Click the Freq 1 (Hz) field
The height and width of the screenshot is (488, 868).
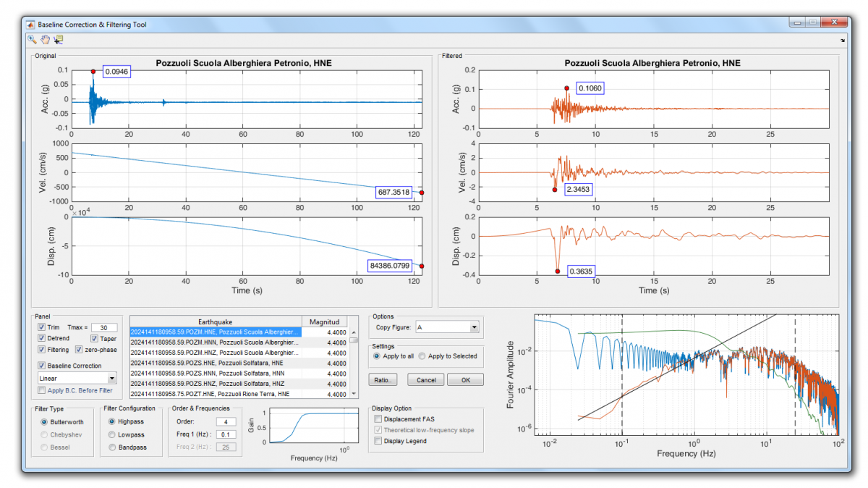(x=225, y=434)
